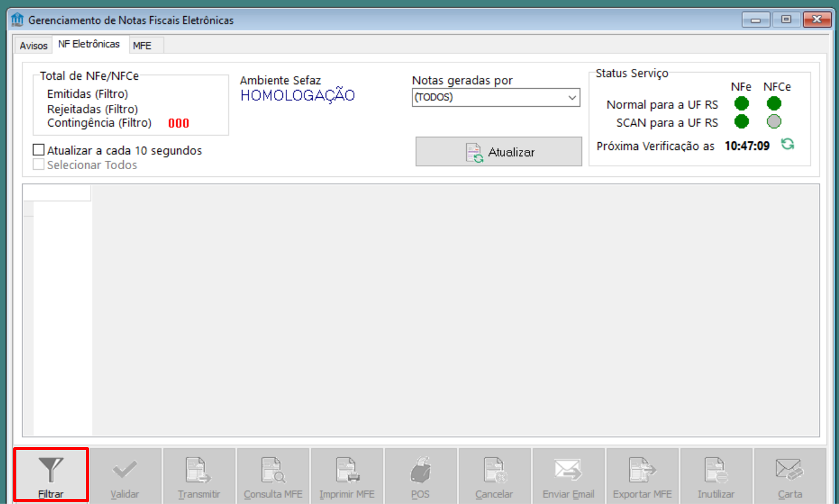This screenshot has height=504, width=839.
Task: Click NFe status light for Normal UF RS
Action: point(742,104)
